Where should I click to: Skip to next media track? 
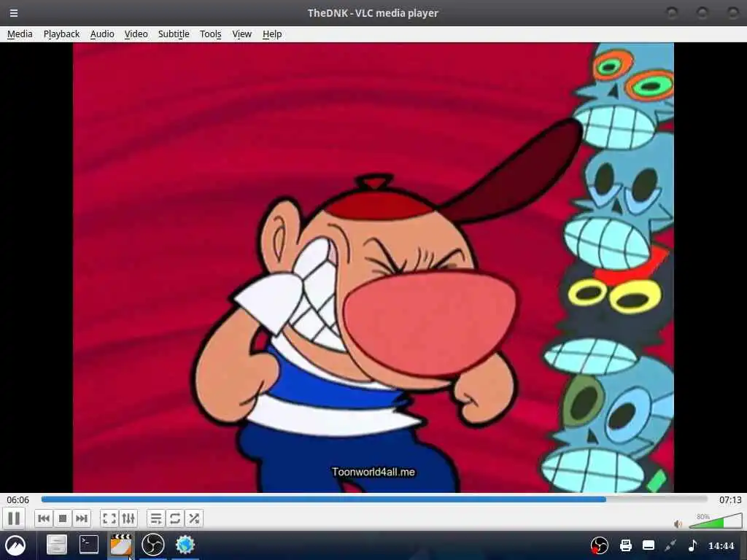[82, 518]
